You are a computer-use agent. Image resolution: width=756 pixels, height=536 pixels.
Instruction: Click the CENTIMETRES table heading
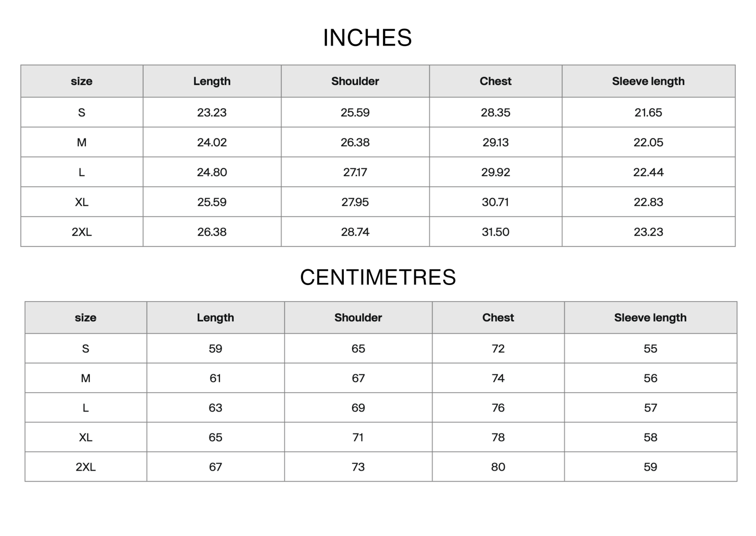coord(378,277)
